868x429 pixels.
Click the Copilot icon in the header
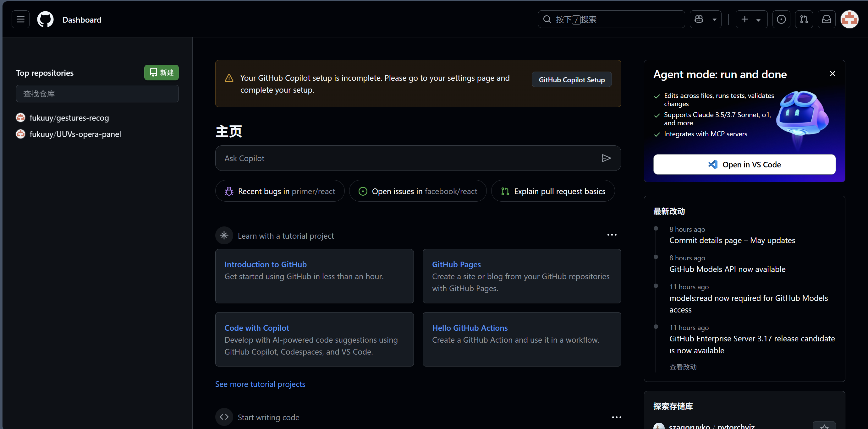coord(699,19)
